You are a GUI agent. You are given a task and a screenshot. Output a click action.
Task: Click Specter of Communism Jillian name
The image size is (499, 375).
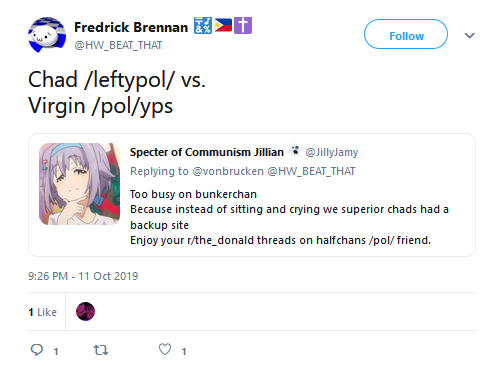(x=207, y=152)
